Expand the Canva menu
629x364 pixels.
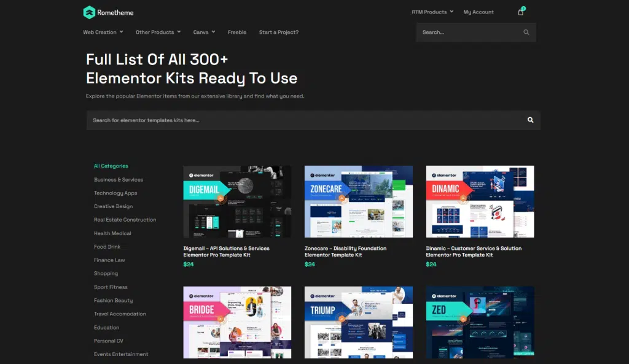pyautogui.click(x=204, y=32)
